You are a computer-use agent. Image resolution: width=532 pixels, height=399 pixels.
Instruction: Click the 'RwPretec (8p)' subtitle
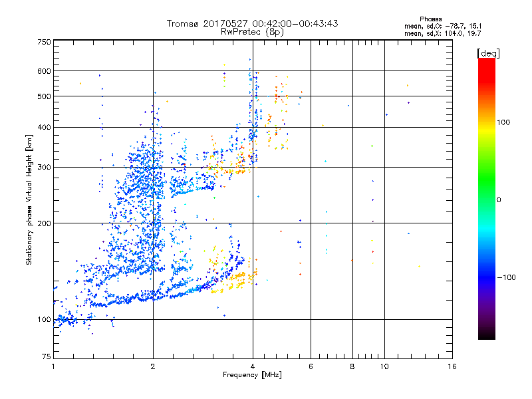tap(252, 32)
